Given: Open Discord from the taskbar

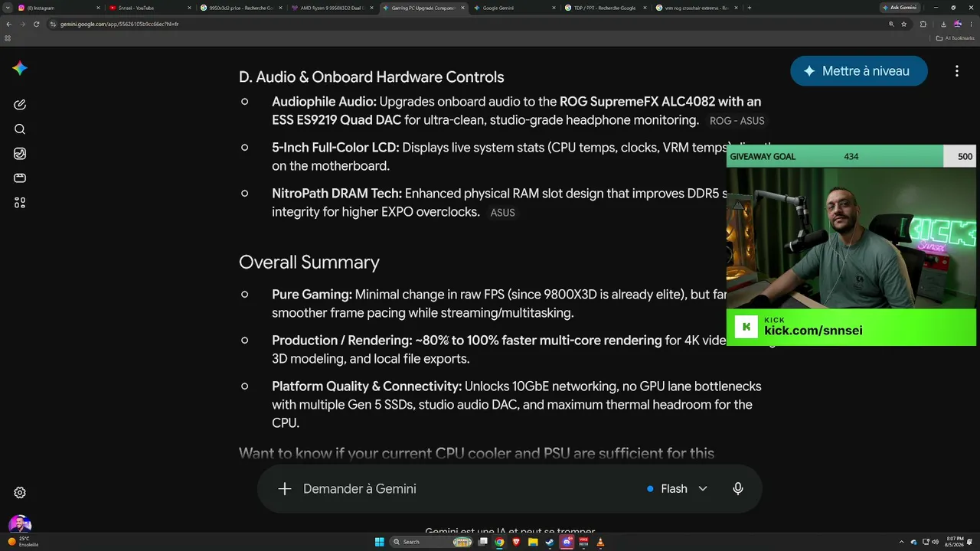Looking at the screenshot, I should pos(567,542).
